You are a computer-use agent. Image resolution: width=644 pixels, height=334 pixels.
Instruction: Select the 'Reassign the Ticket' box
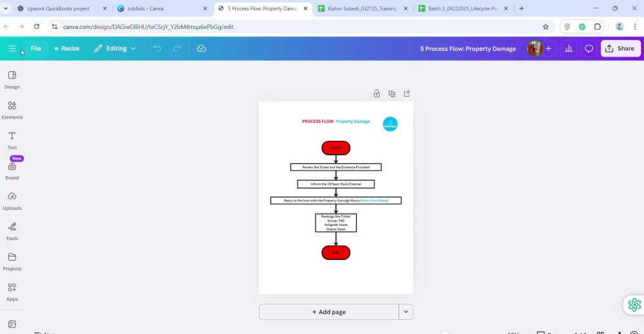tap(336, 223)
